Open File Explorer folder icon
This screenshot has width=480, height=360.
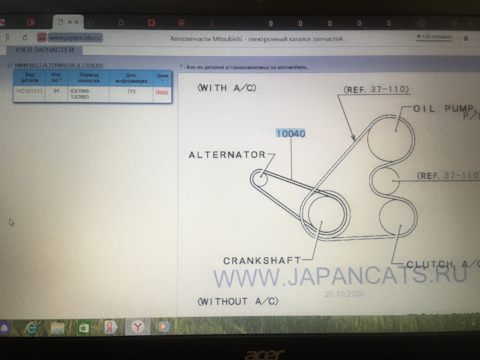[57, 328]
